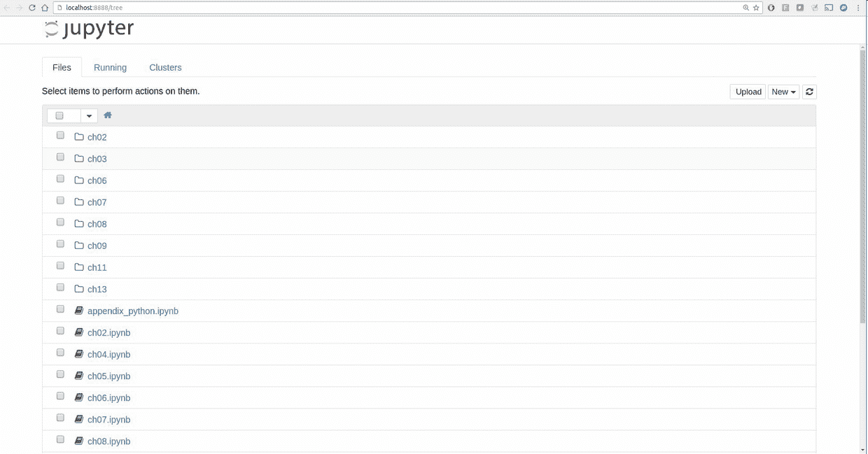Select the checkbox beside ch05.ipynb
Screen dimensions: 868x454
59,374
